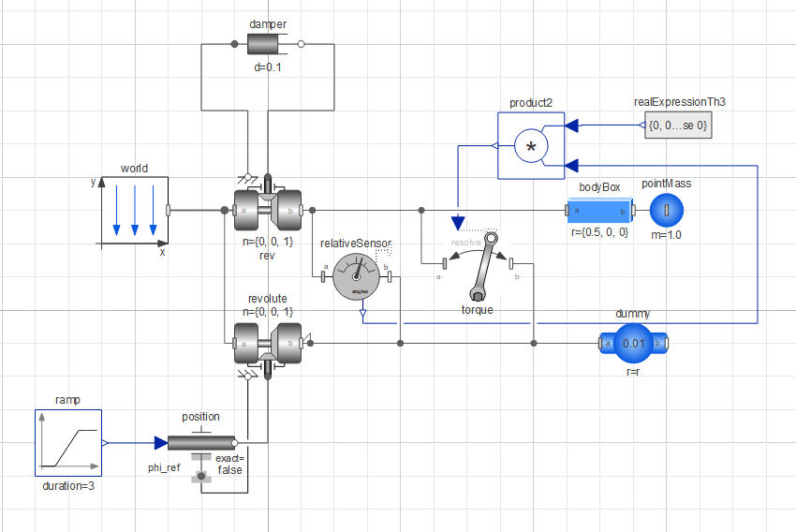Image resolution: width=796 pixels, height=532 pixels.
Task: Select the dummy 0.01 body component
Action: click(x=633, y=344)
